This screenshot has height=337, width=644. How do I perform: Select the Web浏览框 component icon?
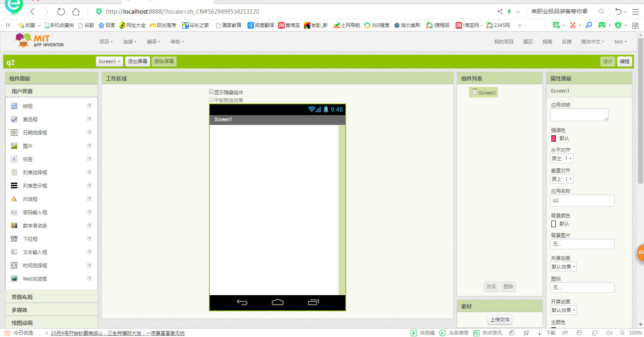[x=14, y=279]
